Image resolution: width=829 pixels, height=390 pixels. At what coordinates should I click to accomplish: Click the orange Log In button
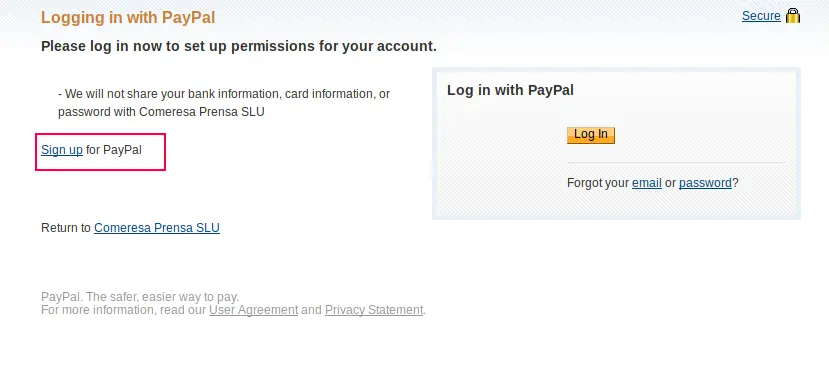tap(591, 135)
